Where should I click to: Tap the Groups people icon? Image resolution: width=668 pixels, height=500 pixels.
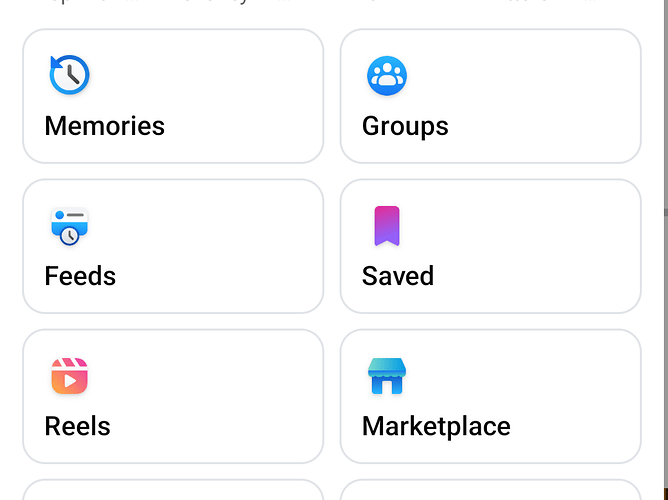tap(386, 75)
